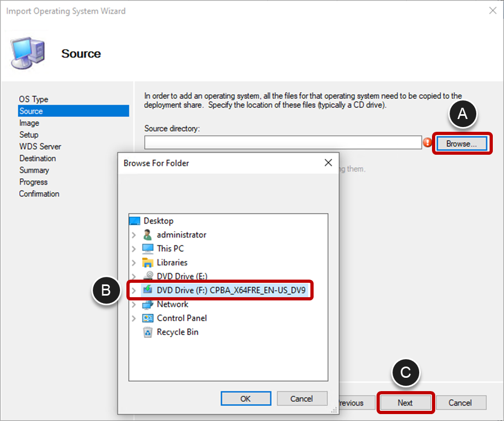This screenshot has width=504, height=421.
Task: Click the Network icon in the tree
Action: click(x=147, y=304)
